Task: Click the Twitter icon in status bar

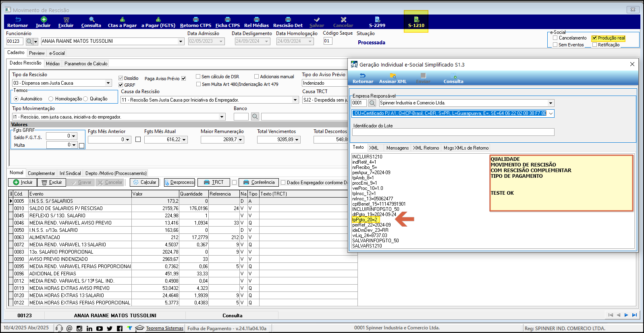Action: point(110,329)
